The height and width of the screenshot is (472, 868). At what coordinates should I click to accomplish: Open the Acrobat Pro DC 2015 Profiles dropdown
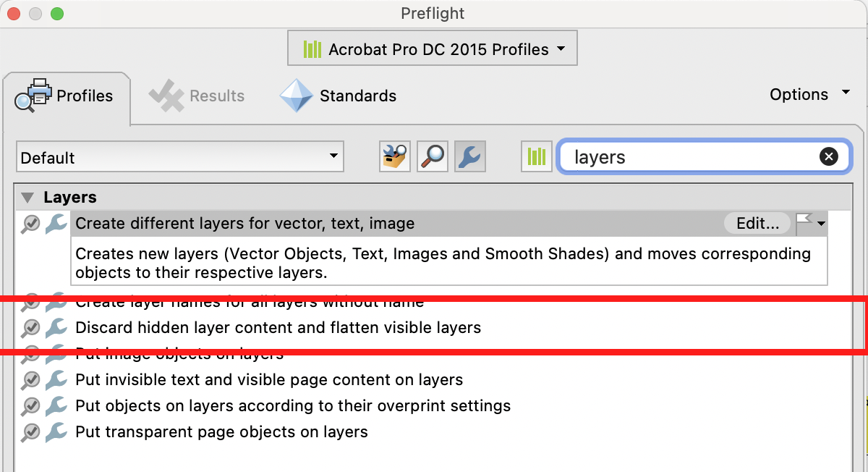click(433, 49)
